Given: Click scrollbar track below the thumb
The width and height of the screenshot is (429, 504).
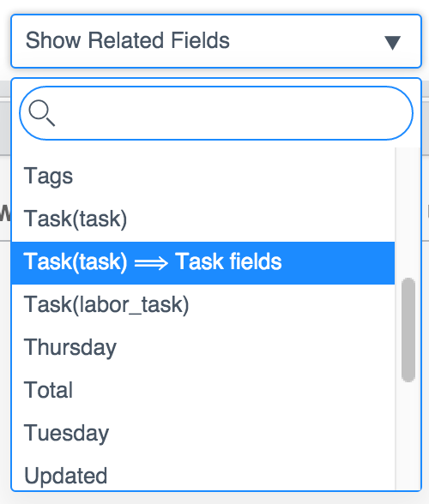Looking at the screenshot, I should pos(408,436).
